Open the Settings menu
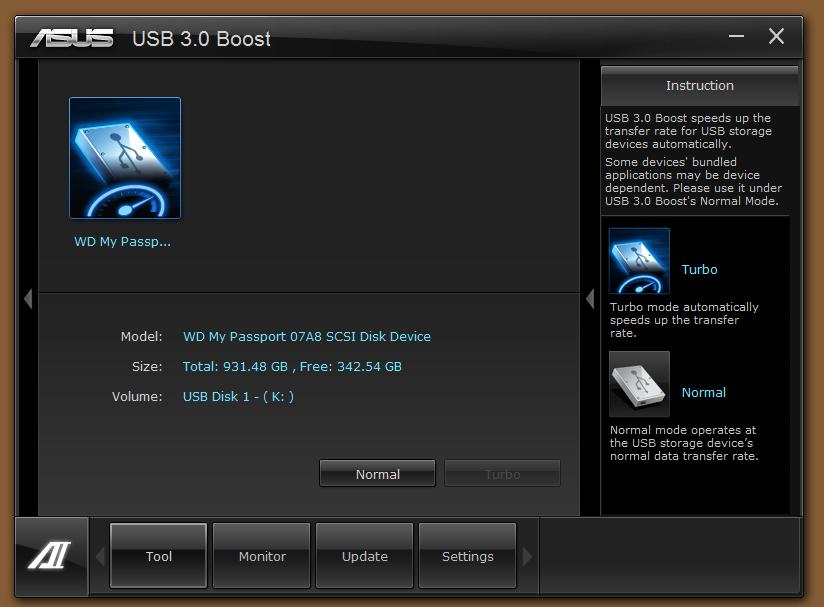This screenshot has width=824, height=607. pyautogui.click(x=468, y=555)
